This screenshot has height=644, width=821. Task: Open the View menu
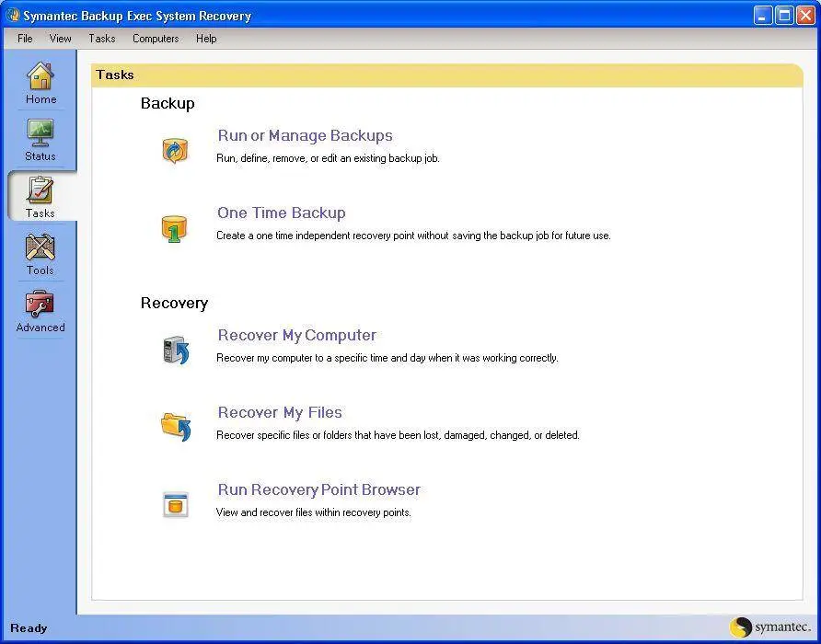[60, 39]
